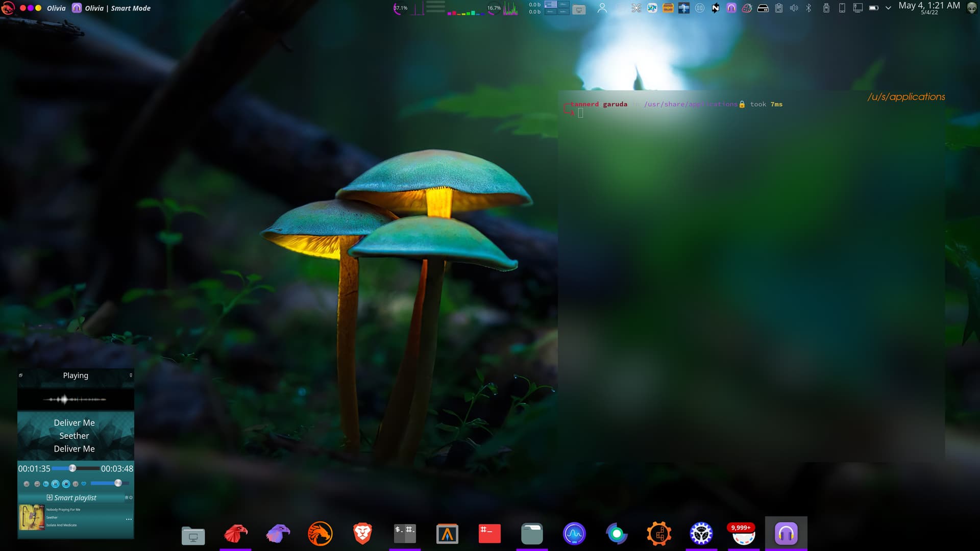Open the colorful system tray icon left of the wallet
The image size is (980, 551).
pyautogui.click(x=652, y=8)
